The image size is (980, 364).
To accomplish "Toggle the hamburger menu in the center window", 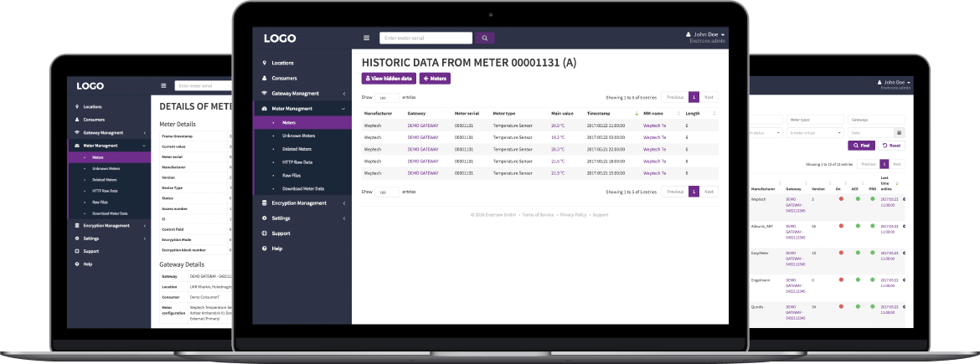I will pos(367,38).
